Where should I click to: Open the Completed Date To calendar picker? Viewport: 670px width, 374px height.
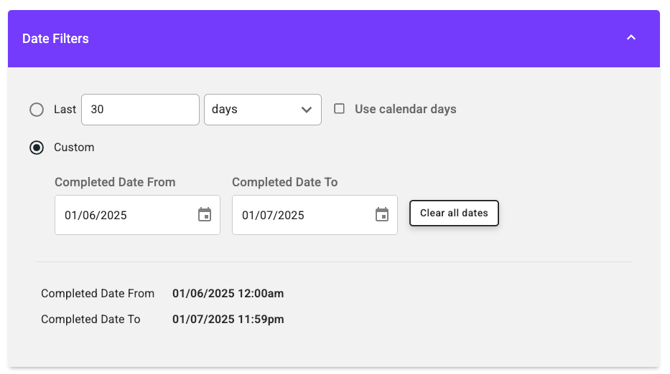382,215
